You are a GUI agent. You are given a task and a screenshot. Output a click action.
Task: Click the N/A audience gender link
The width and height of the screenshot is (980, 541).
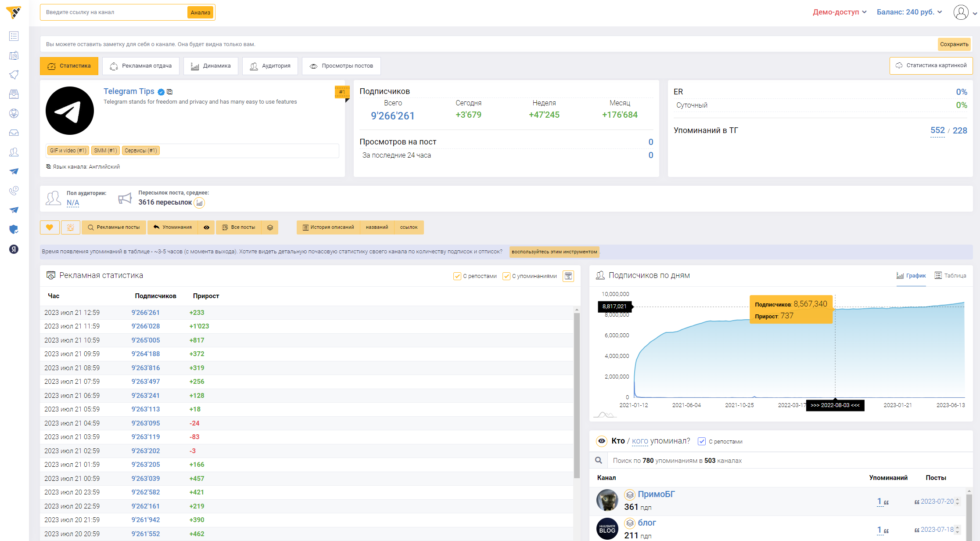pyautogui.click(x=73, y=203)
